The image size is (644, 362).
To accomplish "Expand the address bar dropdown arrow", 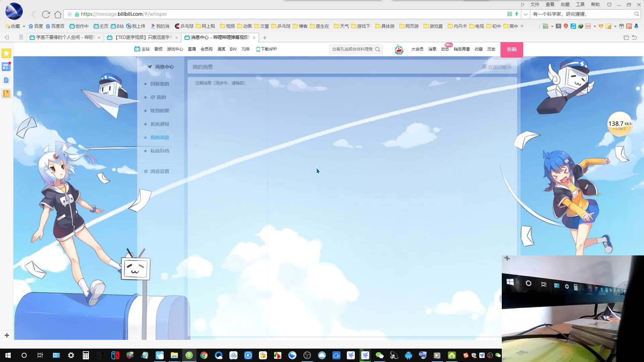I will (526, 14).
